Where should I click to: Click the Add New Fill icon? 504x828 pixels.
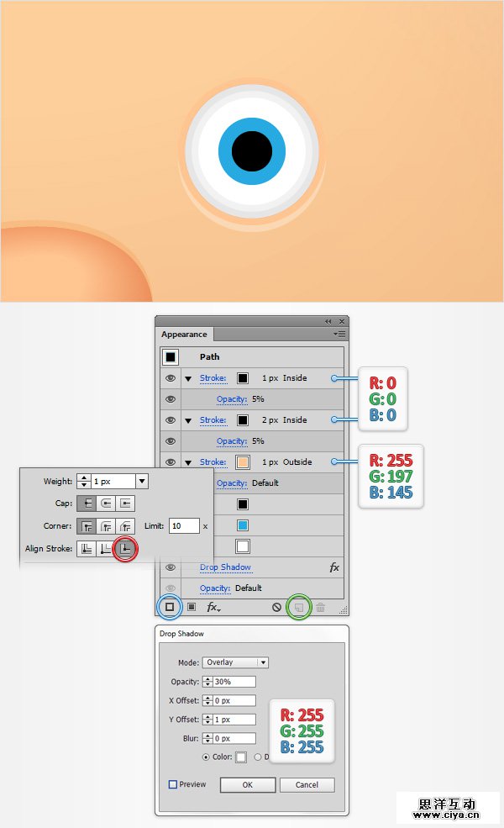point(192,607)
